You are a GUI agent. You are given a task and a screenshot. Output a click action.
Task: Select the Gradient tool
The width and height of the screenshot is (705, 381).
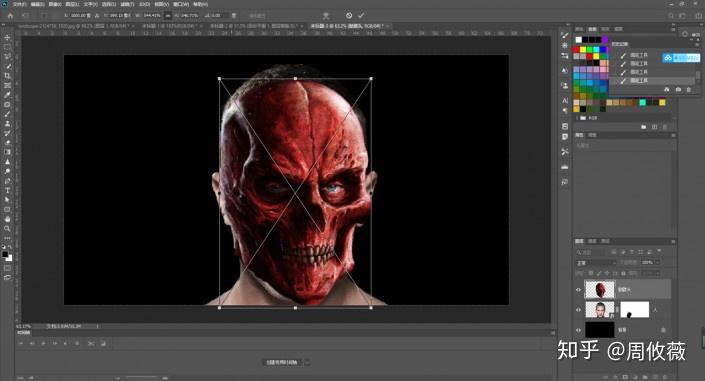[x=7, y=152]
